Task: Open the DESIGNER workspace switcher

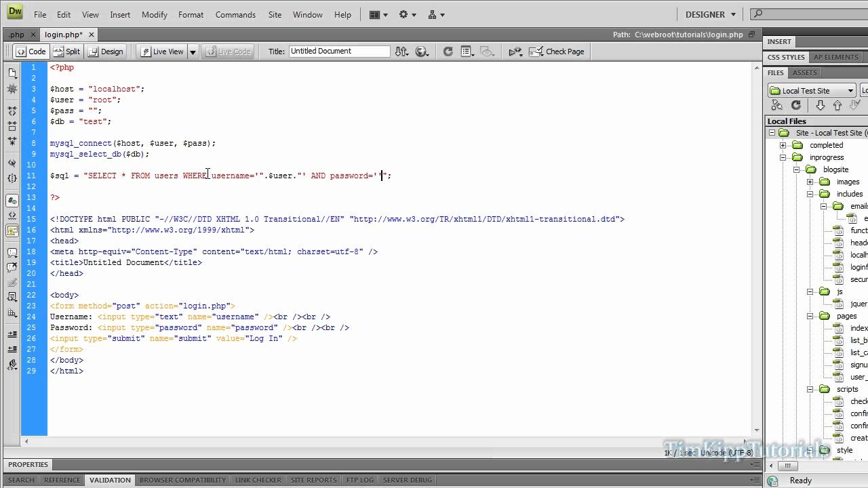Action: pos(710,14)
